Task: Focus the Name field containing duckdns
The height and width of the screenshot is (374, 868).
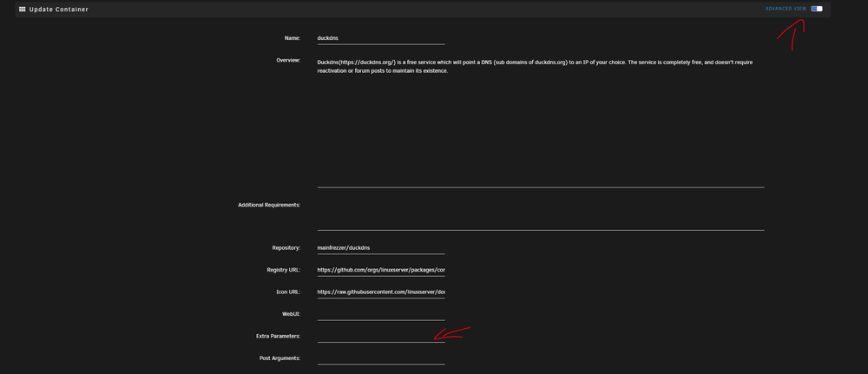Action: [381, 38]
